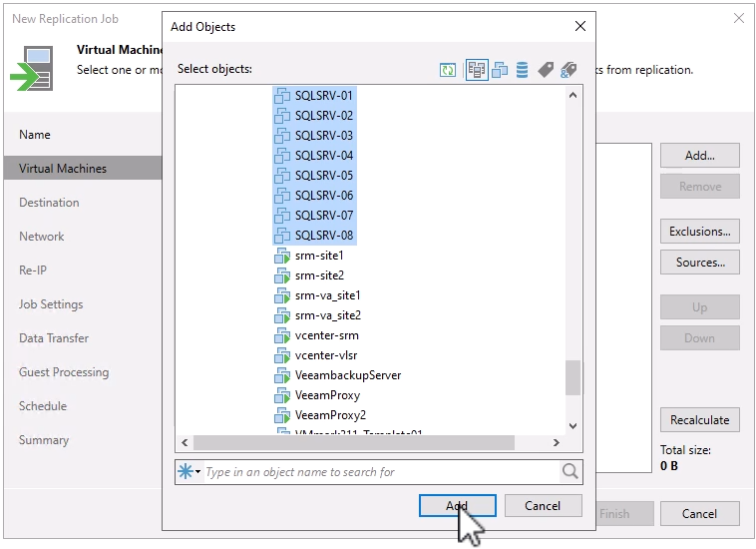Select vcenter-srm in the objects list
Image resolution: width=756 pixels, height=549 pixels.
click(x=326, y=335)
